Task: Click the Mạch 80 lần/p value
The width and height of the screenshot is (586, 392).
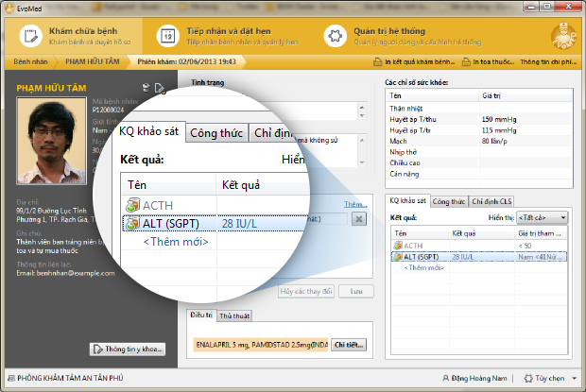Action: coord(494,141)
